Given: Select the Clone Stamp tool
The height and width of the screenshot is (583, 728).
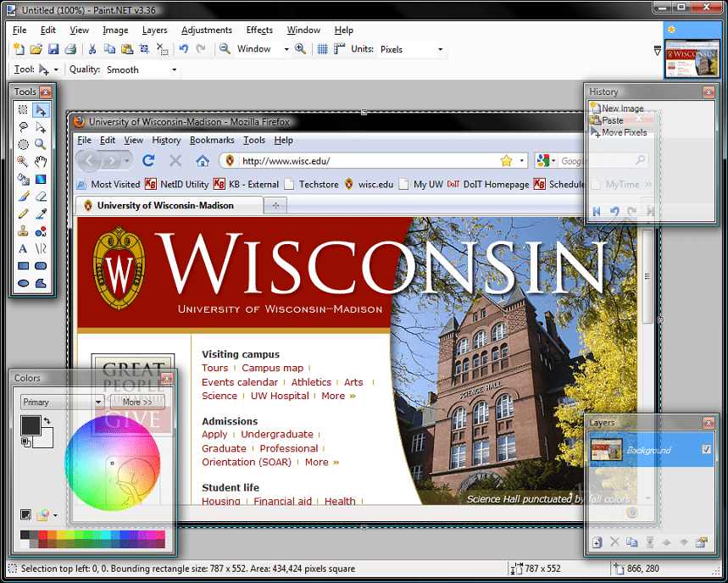Looking at the screenshot, I should coord(23,230).
